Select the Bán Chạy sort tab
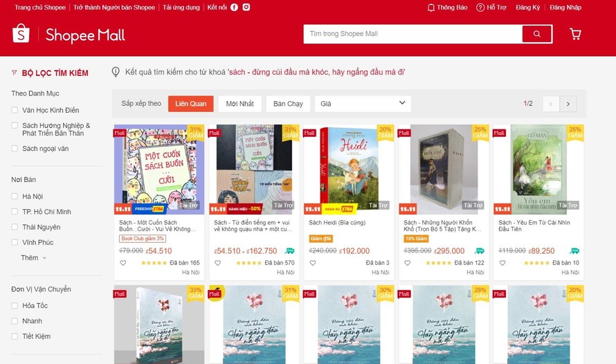Image resolution: width=616 pixels, height=364 pixels. coord(289,104)
